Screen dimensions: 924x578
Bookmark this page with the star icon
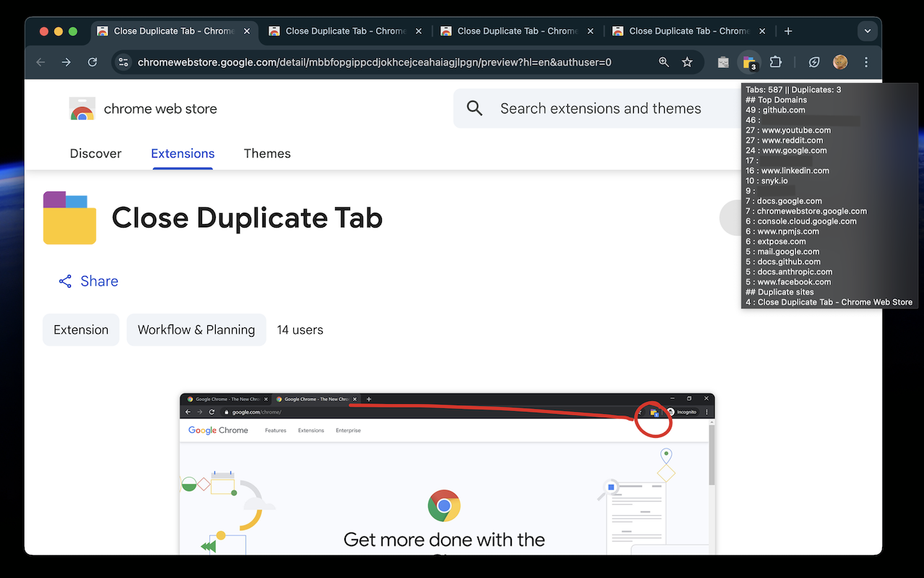pos(687,62)
